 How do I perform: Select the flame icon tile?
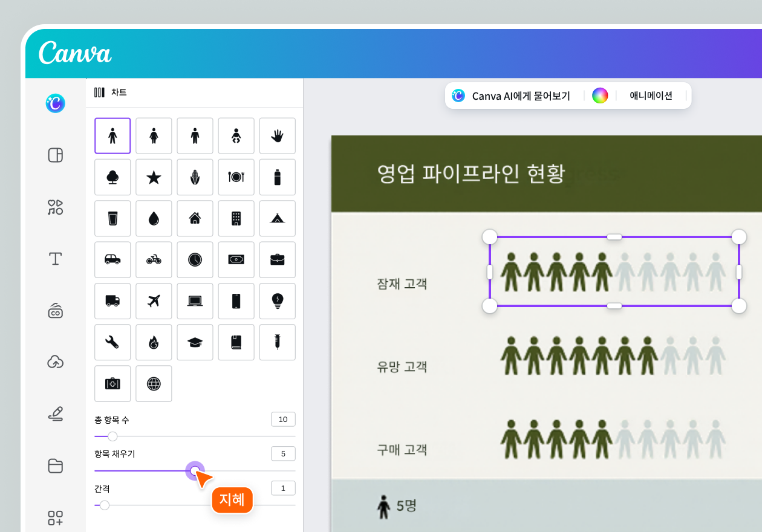[154, 342]
